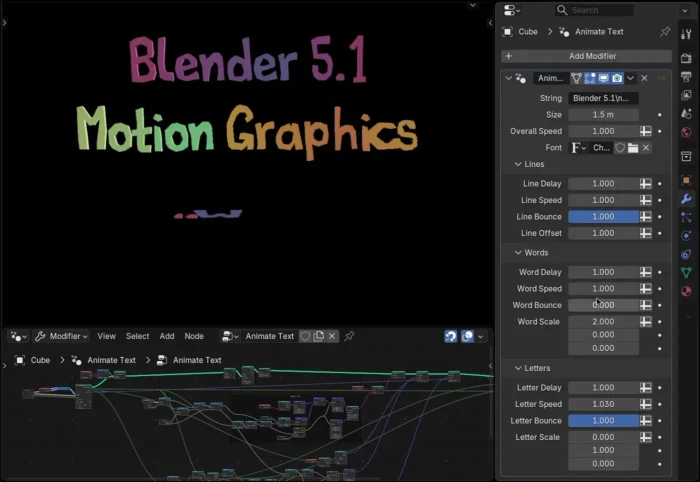Unlink the font with the X icon
The height and width of the screenshot is (482, 700).
click(646, 148)
